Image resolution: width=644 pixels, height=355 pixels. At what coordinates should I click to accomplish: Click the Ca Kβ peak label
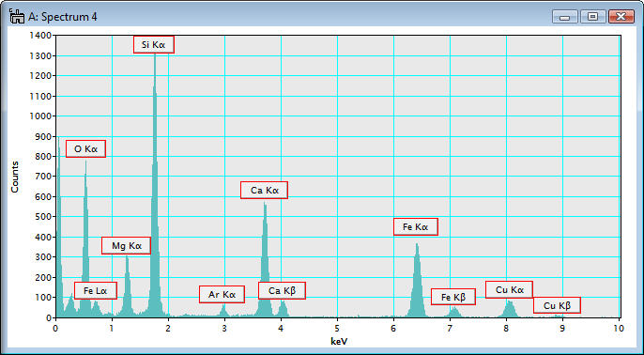283,290
